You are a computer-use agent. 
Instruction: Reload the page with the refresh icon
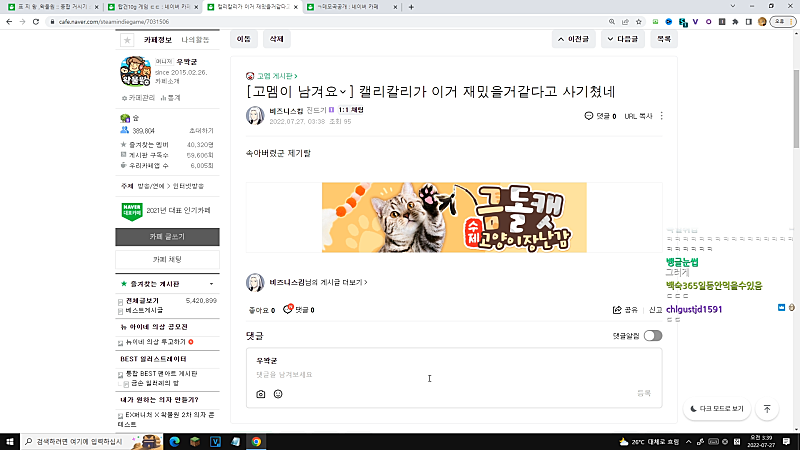coord(36,22)
